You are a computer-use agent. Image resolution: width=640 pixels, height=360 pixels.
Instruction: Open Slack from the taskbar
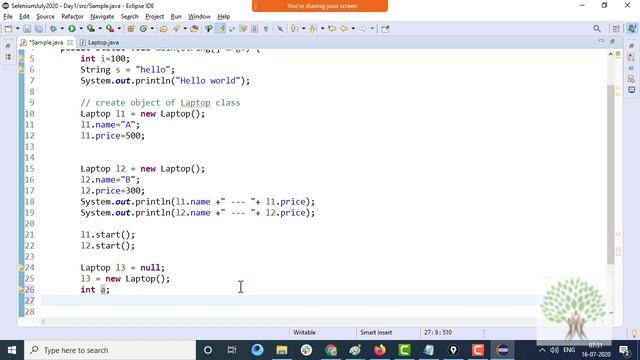pos(306,350)
